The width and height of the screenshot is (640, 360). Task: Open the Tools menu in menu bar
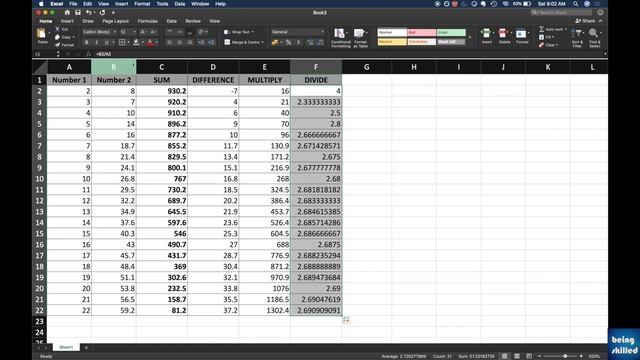162,4
